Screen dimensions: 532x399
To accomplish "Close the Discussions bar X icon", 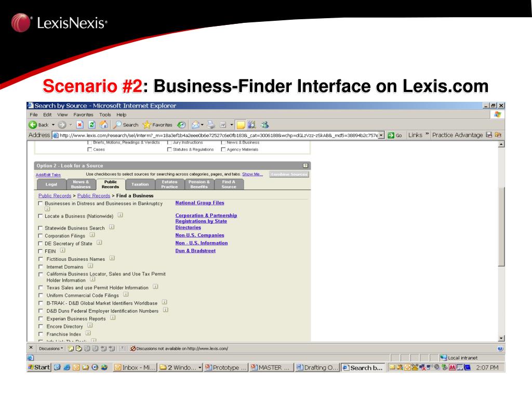I will pyautogui.click(x=31, y=348).
